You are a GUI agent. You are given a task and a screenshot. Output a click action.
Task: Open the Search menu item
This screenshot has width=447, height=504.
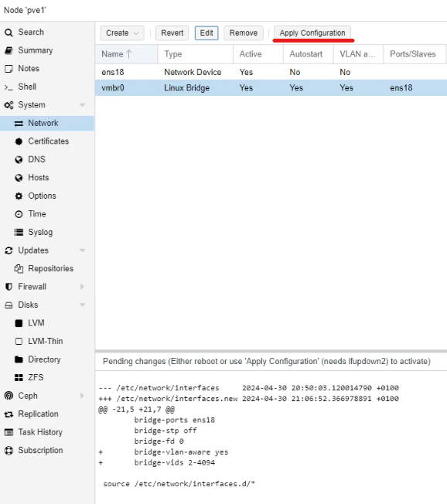point(47,32)
